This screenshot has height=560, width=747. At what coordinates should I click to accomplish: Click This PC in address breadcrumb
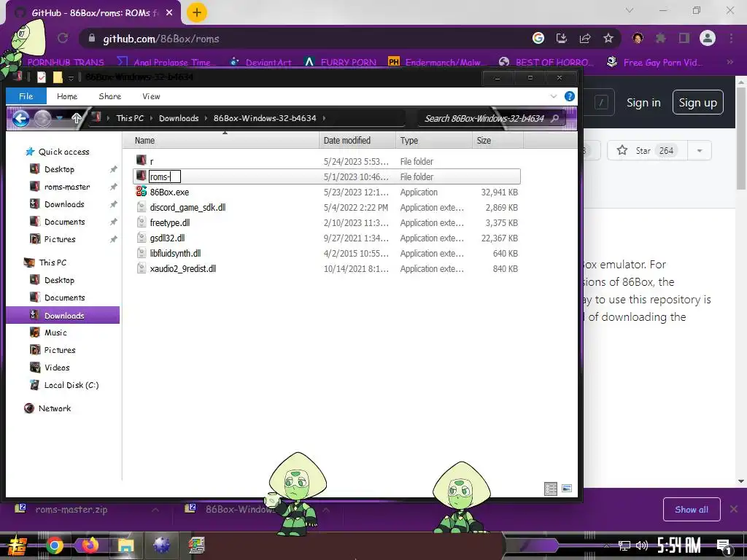[x=130, y=118]
